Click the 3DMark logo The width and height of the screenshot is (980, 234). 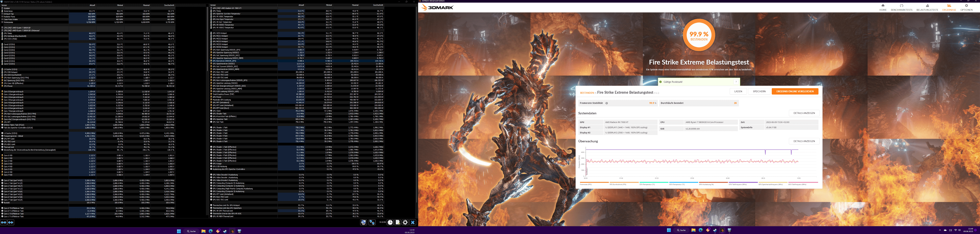[438, 8]
